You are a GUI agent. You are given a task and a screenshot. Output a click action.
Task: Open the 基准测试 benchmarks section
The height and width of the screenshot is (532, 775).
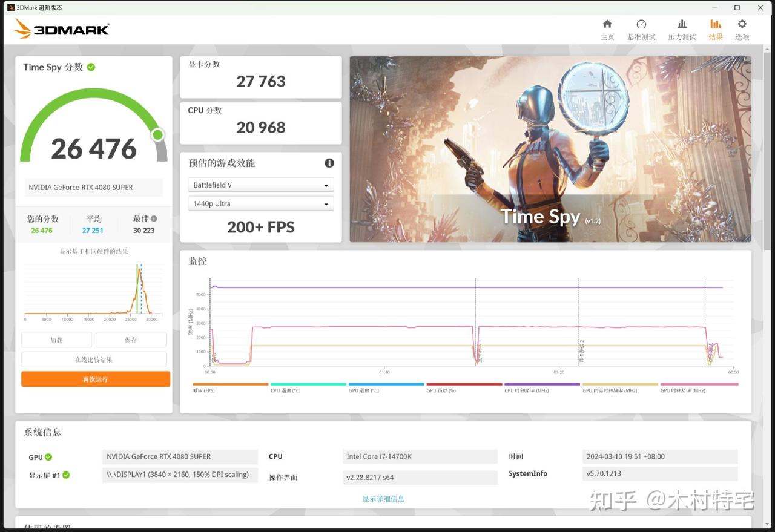(x=641, y=30)
